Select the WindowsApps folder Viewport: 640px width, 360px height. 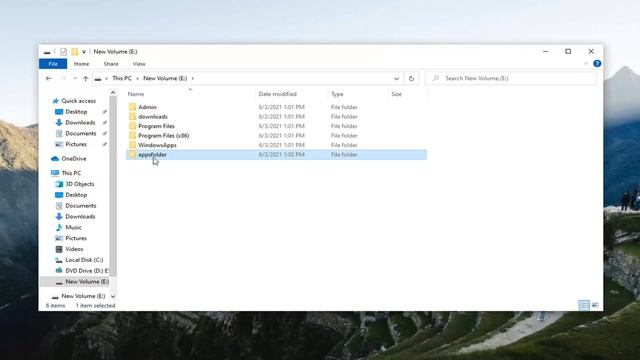(157, 145)
